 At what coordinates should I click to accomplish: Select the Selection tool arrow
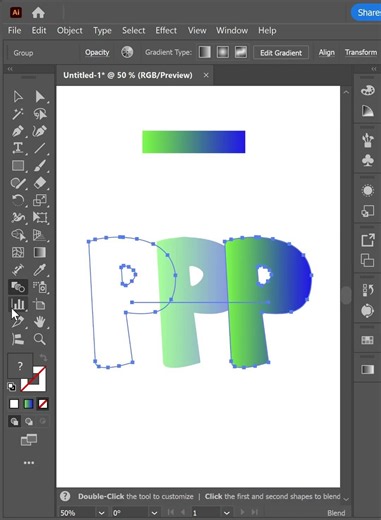click(18, 97)
